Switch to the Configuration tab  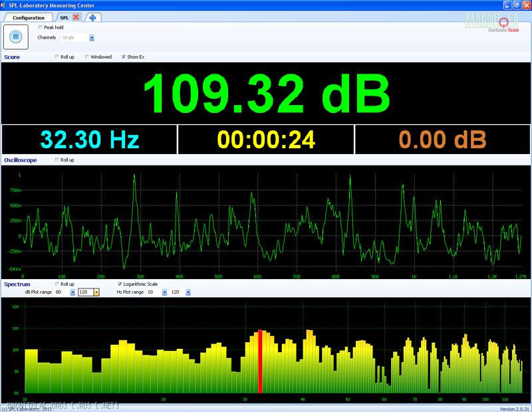(29, 18)
